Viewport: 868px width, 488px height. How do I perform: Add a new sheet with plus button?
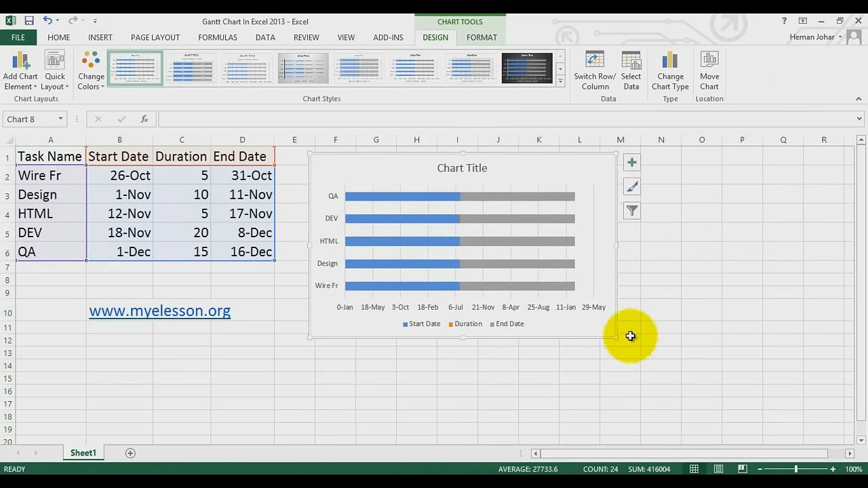click(130, 453)
